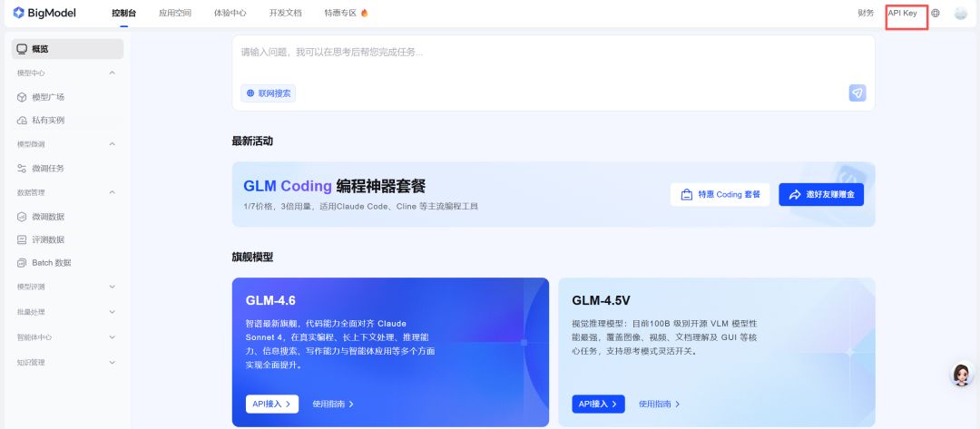Expand the 模型评测 section
The image size is (980, 429).
tap(113, 287)
